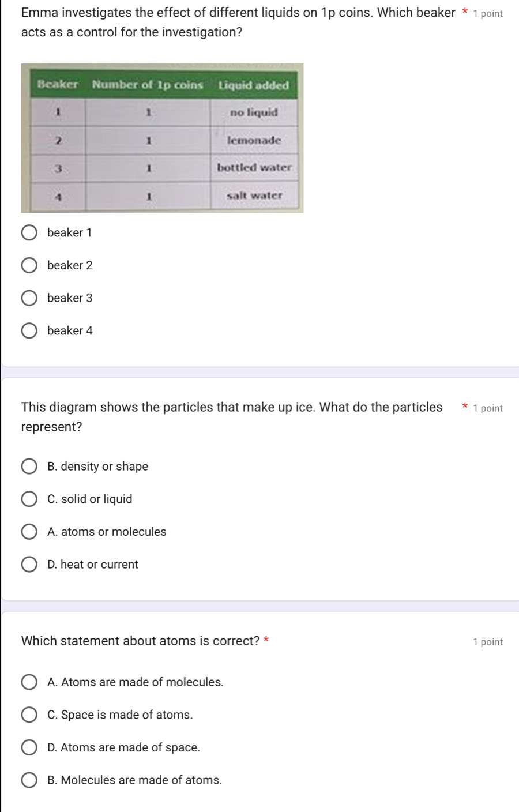Click the 'Number of 1p coins' header
The image size is (519, 812).
click(x=148, y=85)
